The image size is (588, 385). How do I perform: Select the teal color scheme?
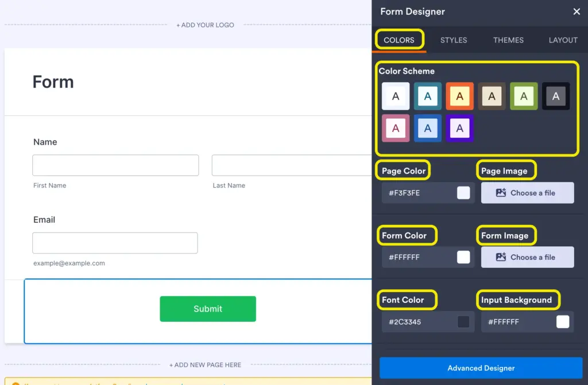pyautogui.click(x=427, y=96)
